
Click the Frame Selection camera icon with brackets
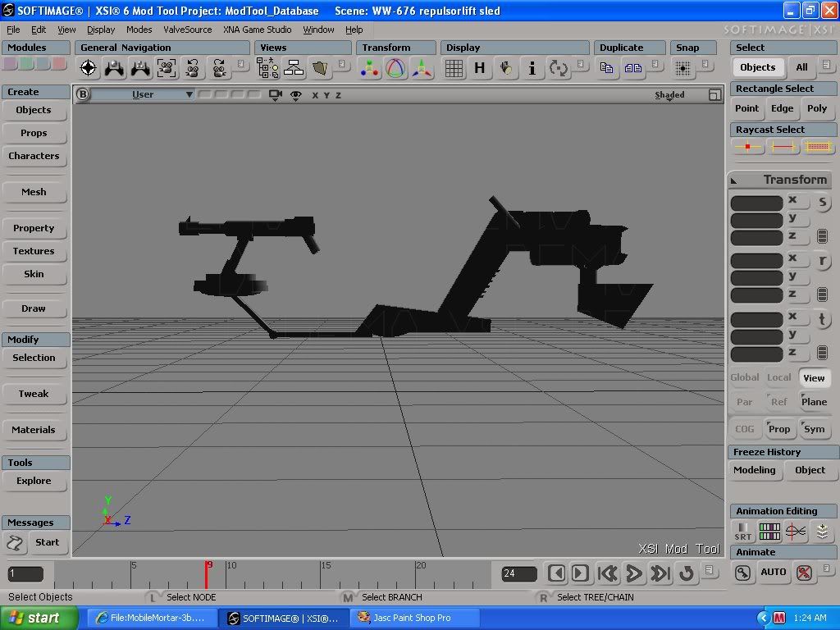point(167,68)
